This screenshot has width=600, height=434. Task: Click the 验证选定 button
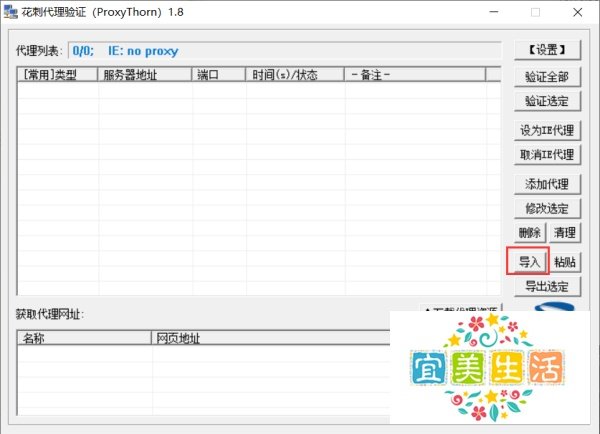tap(547, 101)
